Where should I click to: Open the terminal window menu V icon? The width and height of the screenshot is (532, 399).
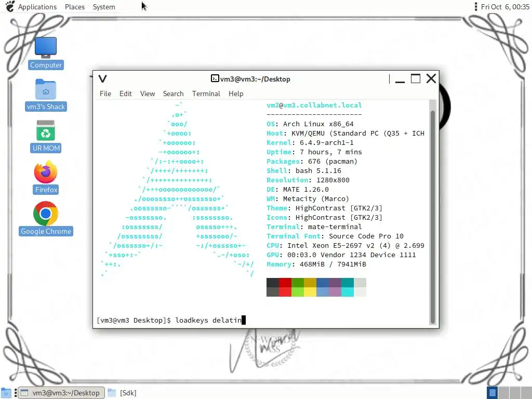tap(102, 79)
